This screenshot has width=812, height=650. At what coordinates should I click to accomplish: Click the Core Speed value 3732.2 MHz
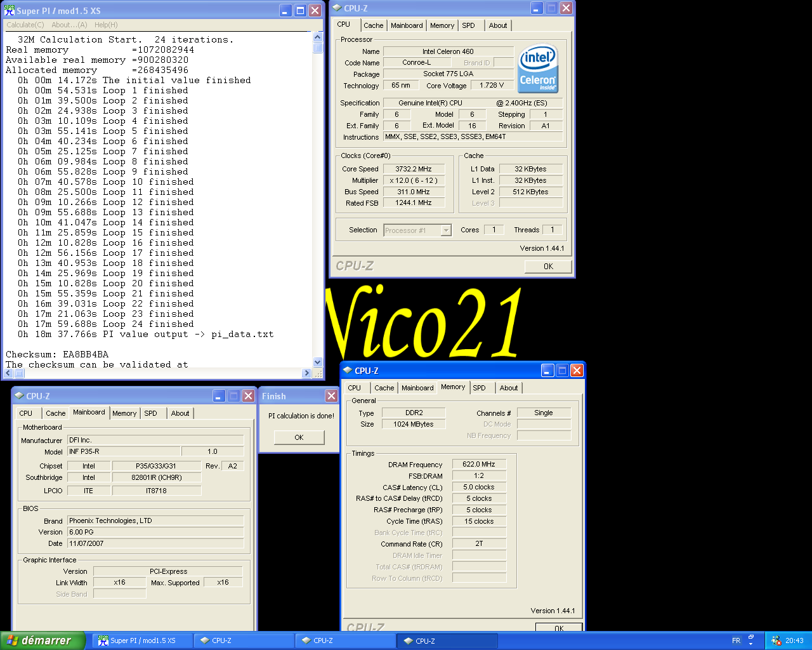point(414,169)
